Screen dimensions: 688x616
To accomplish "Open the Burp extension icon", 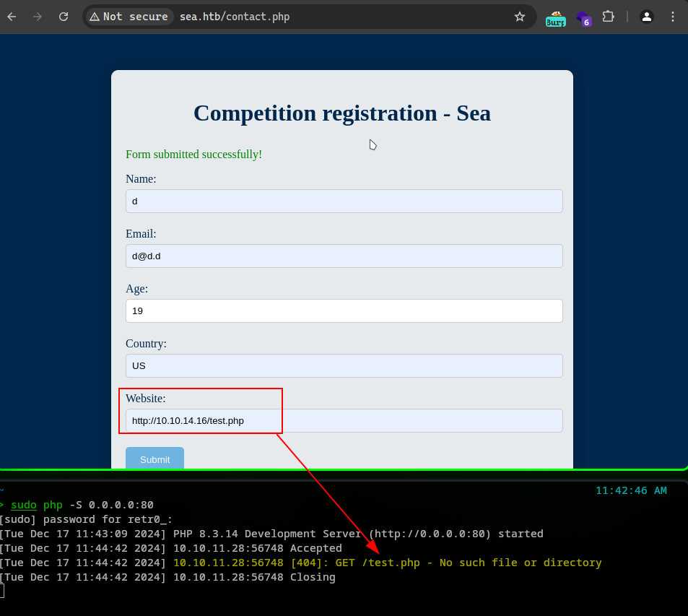I will click(x=555, y=19).
